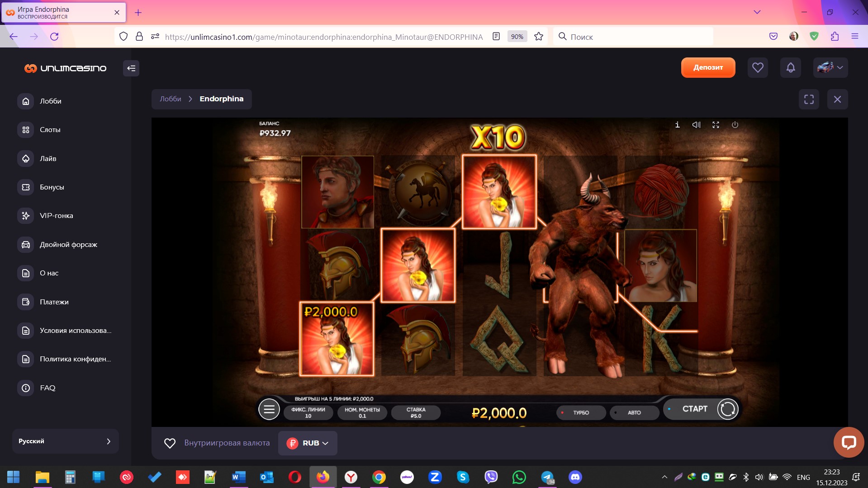Bookmark this page with the star
This screenshot has width=868, height=488.
tap(538, 37)
